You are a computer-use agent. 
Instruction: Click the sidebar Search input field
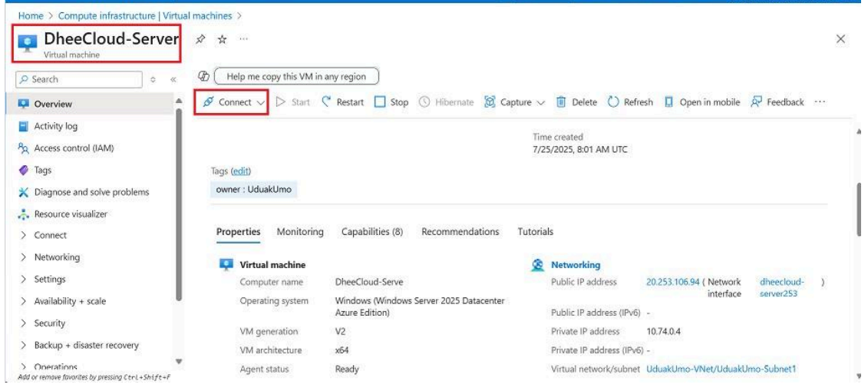pos(77,79)
